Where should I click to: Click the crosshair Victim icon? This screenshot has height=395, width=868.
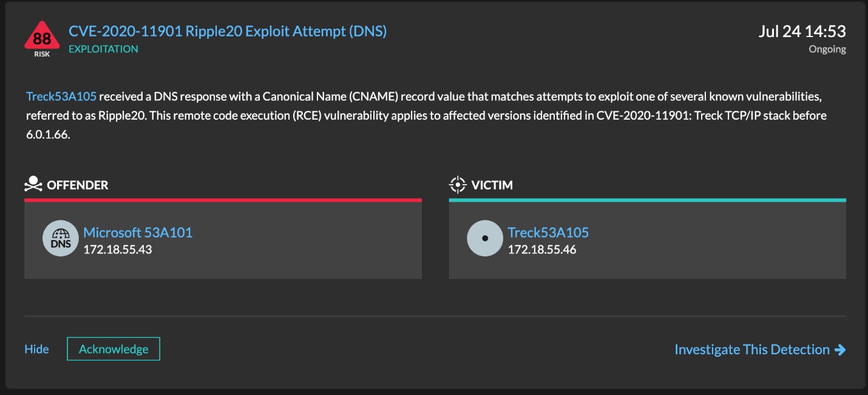[457, 185]
